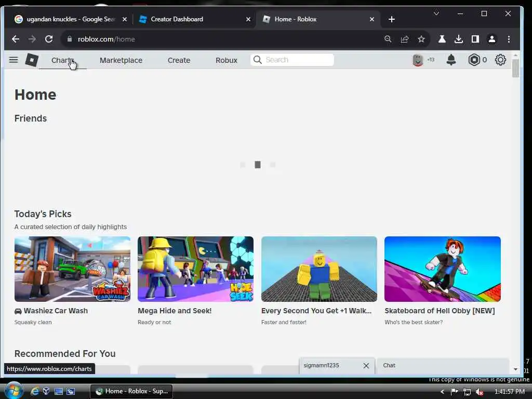This screenshot has width=532, height=399.
Task: Reload the Roblox page
Action: pyautogui.click(x=49, y=39)
